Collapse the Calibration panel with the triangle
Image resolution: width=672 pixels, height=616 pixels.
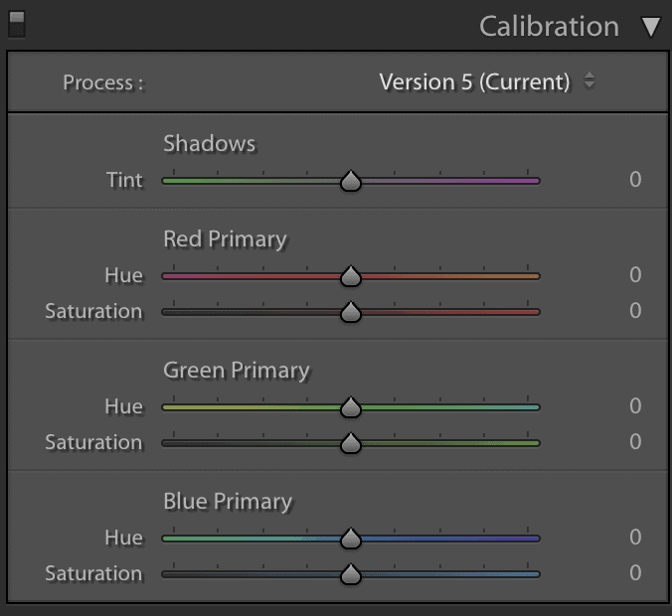pyautogui.click(x=651, y=27)
